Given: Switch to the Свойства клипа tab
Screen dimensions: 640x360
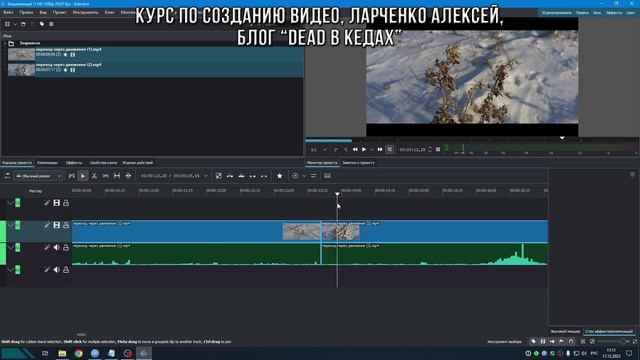Looking at the screenshot, I should coord(103,163).
